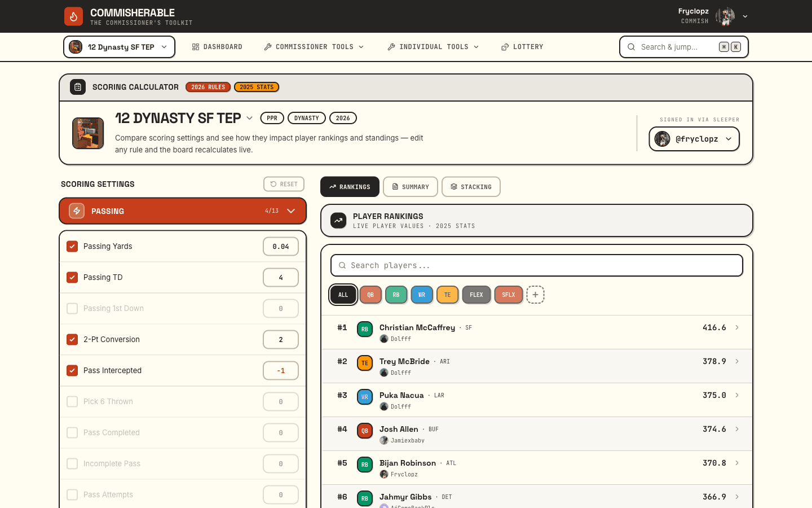
Task: Click the 2026 RULES badge
Action: (208, 87)
